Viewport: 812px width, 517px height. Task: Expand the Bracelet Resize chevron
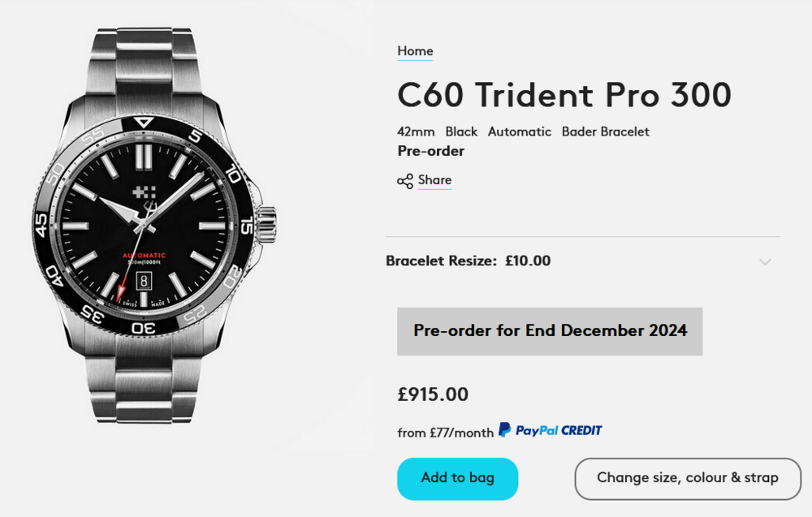pos(764,261)
